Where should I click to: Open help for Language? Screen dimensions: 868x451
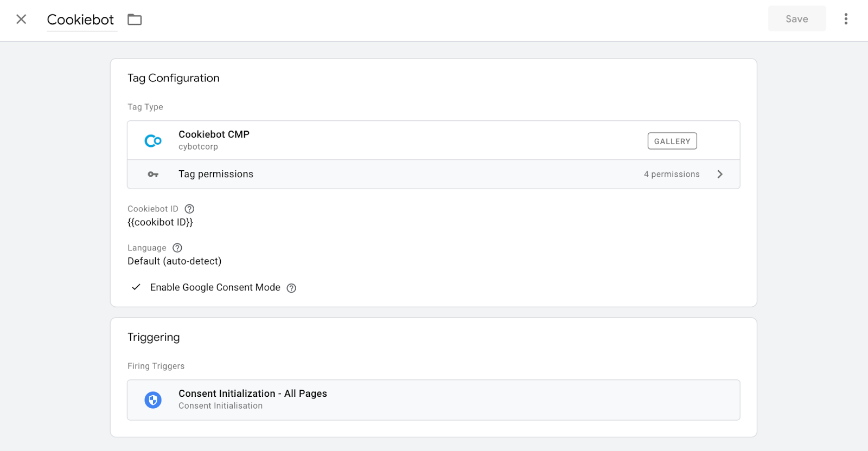(177, 248)
